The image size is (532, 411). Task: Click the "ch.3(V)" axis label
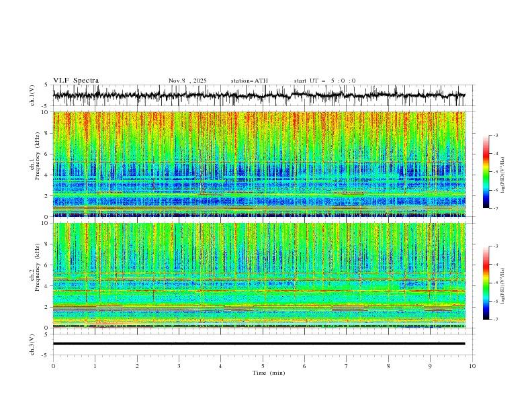32,345
